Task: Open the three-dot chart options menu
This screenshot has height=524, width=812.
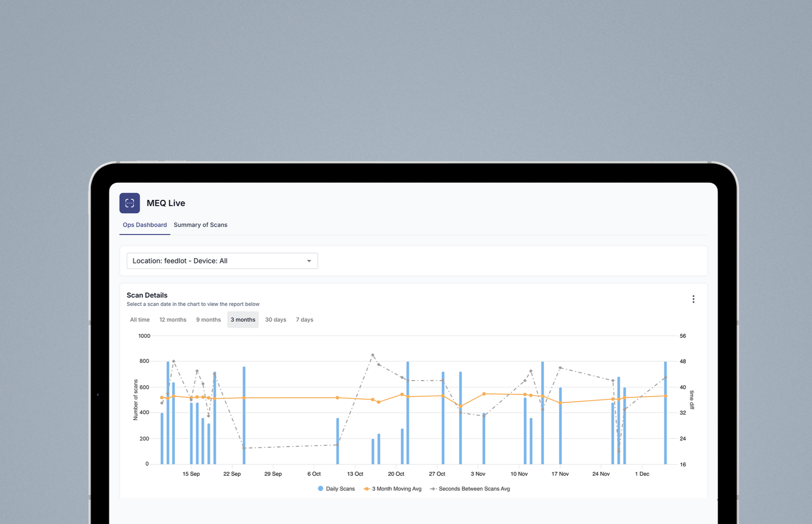Action: (693, 299)
